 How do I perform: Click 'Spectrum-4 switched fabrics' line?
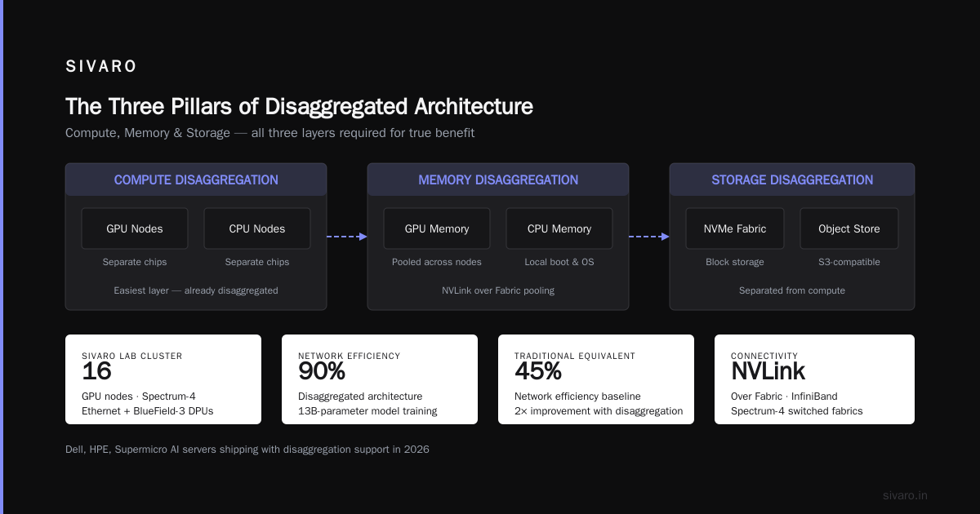[797, 411]
